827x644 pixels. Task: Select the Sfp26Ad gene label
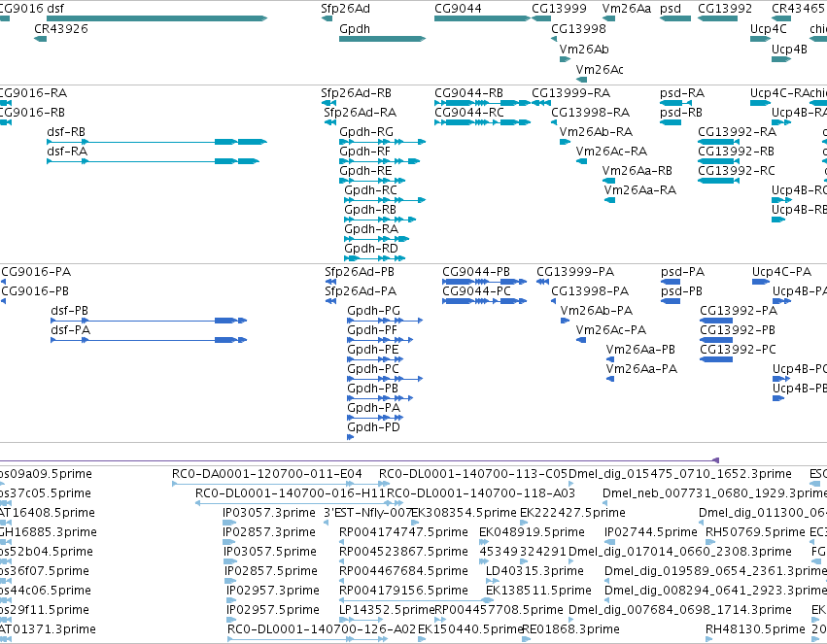345,9
